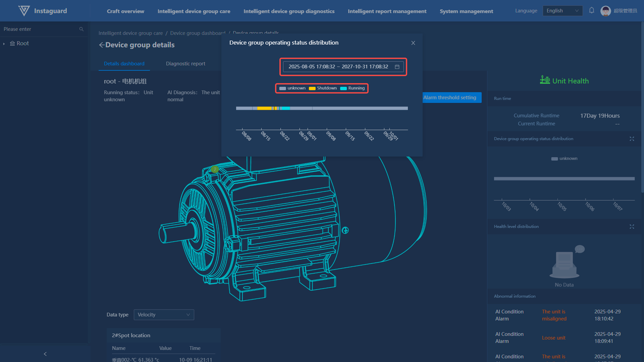Click the notification bell icon
The image size is (644, 362).
point(592,11)
